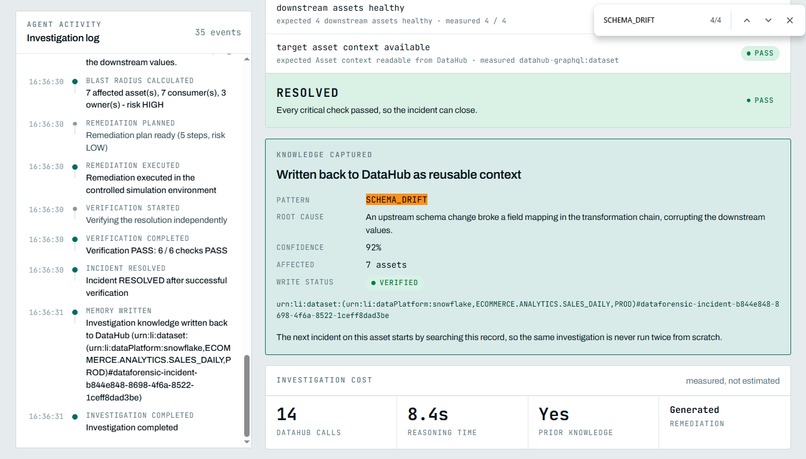Click 'Written back to DataHub as reusable context'

click(x=399, y=175)
